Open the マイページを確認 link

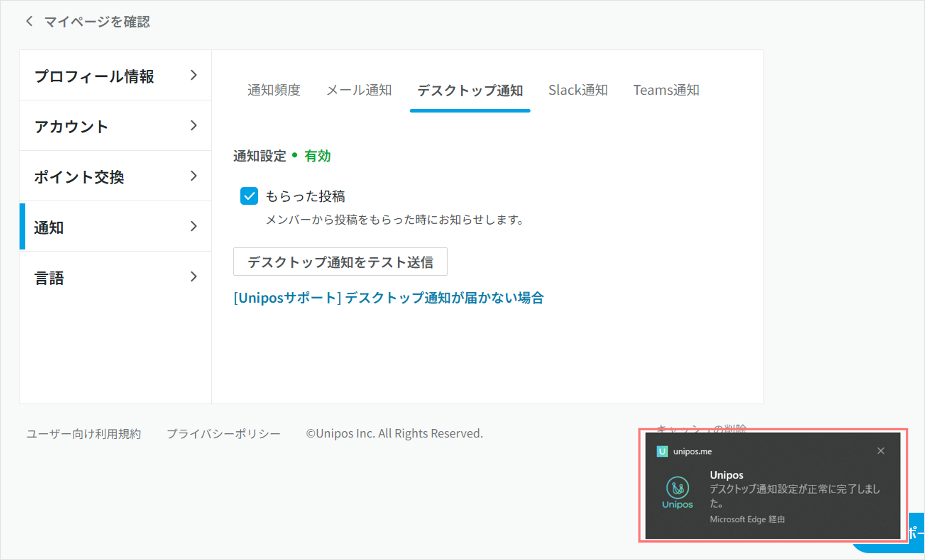(97, 21)
